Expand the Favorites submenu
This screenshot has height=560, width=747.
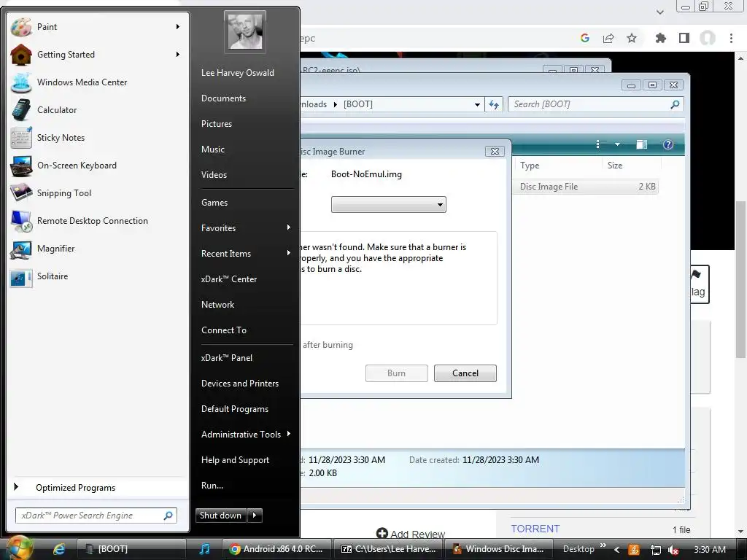point(245,227)
